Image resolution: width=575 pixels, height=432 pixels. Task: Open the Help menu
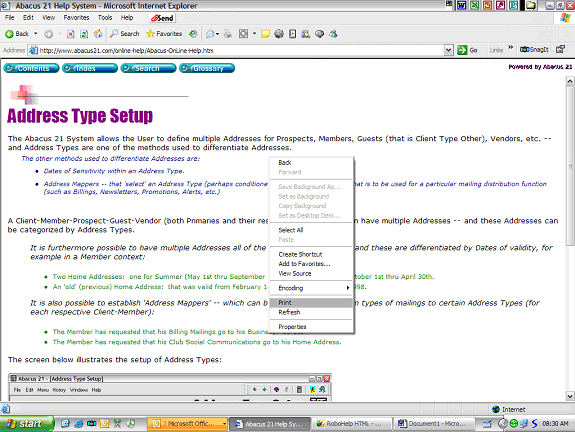click(x=127, y=18)
